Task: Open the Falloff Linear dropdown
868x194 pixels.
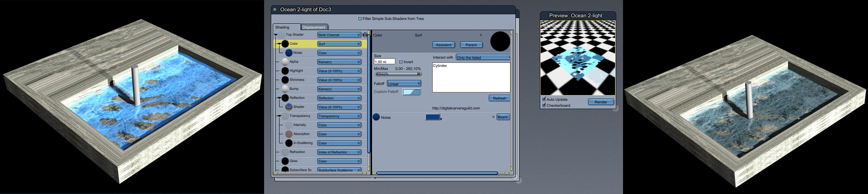Action: (404, 83)
